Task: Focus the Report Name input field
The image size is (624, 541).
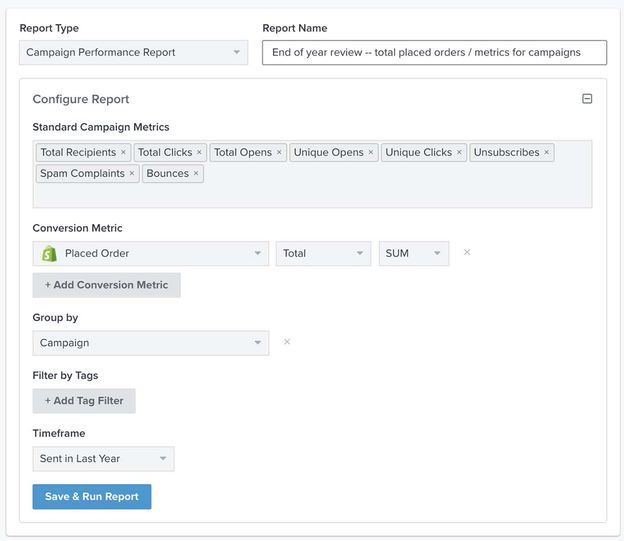Action: (x=434, y=53)
